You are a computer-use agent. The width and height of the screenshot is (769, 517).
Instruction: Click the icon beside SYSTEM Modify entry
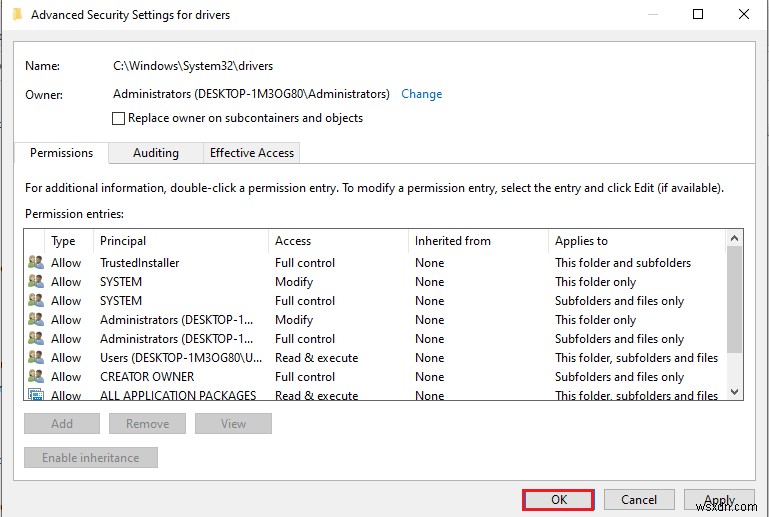(36, 282)
